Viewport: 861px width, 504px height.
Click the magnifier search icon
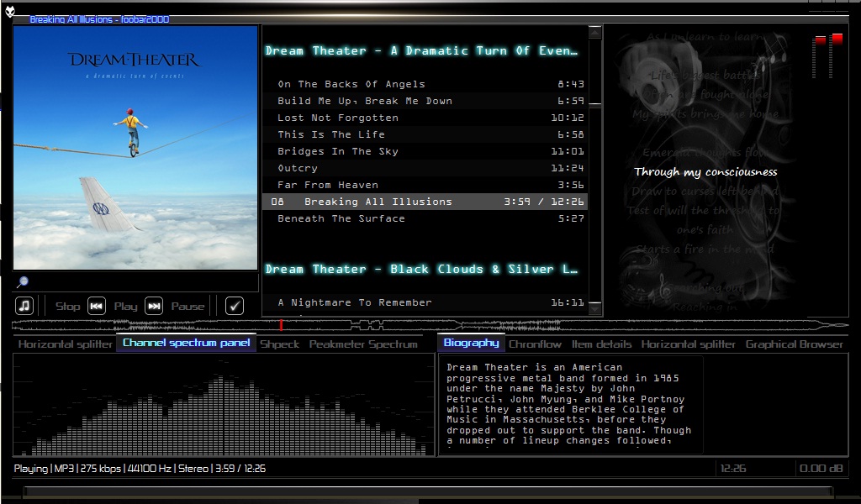point(23,282)
